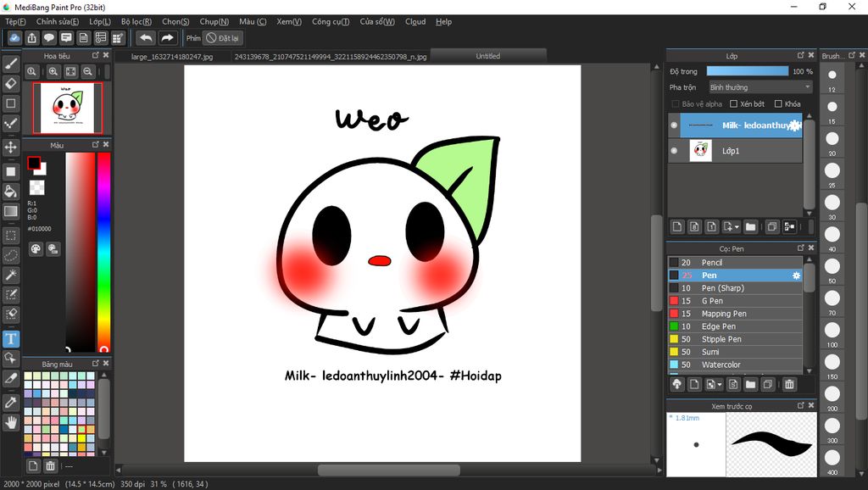Select the rectangular Select tool
The image size is (868, 490).
pos(11,236)
